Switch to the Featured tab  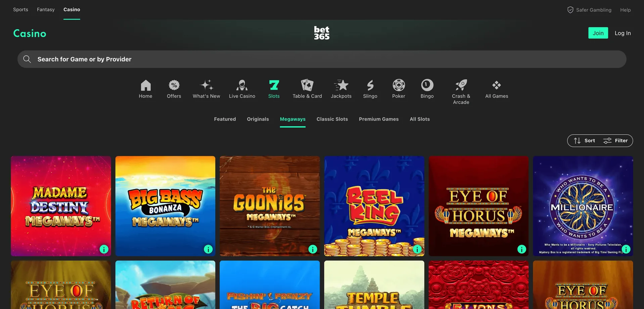[x=225, y=119]
